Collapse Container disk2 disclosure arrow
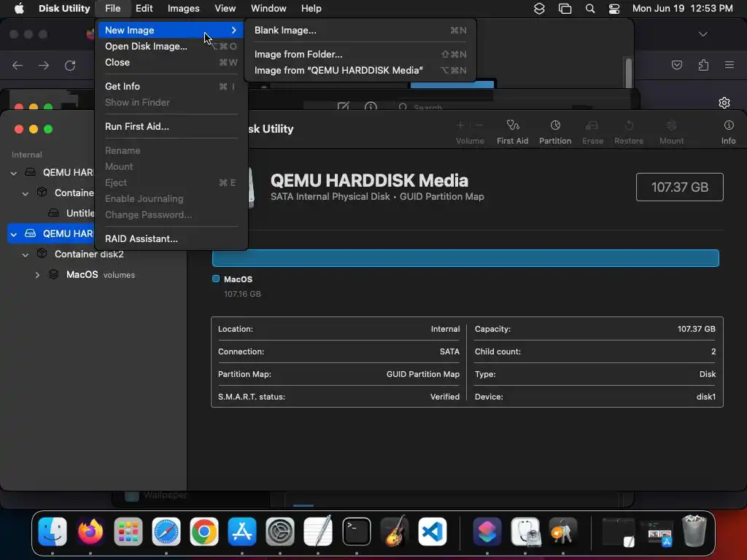 click(26, 254)
